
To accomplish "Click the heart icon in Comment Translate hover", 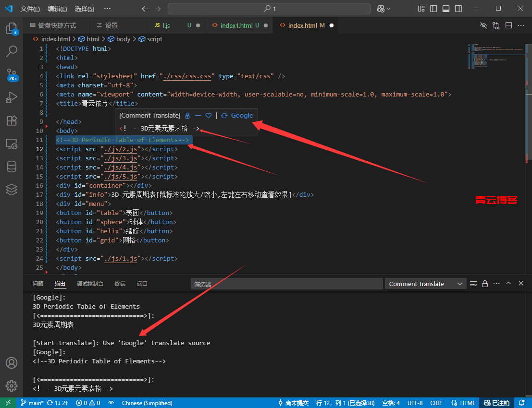I will point(208,116).
